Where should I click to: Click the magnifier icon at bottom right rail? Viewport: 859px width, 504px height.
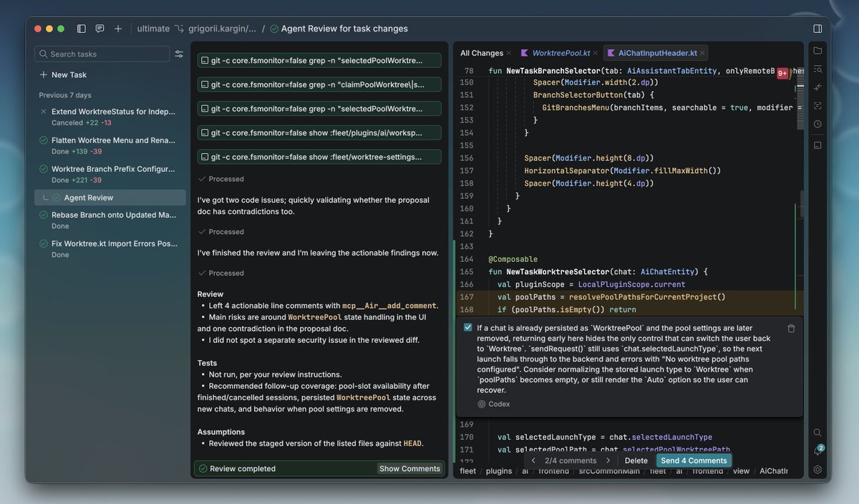[x=817, y=432]
